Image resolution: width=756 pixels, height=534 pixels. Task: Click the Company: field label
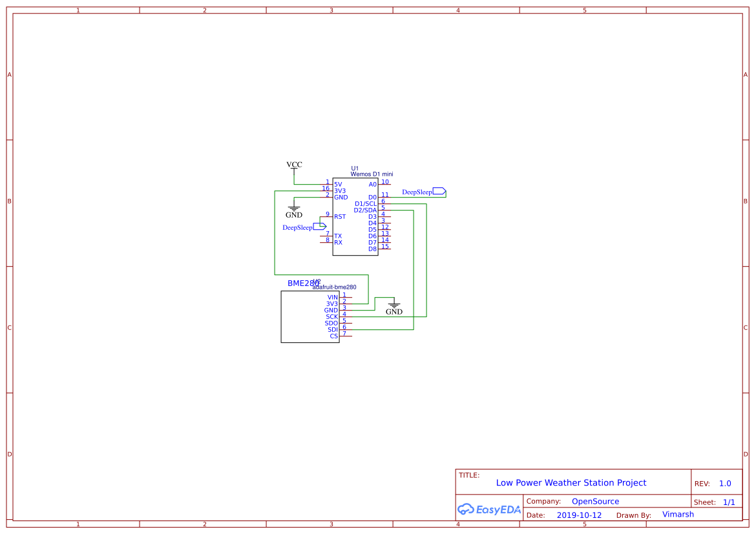(x=544, y=501)
